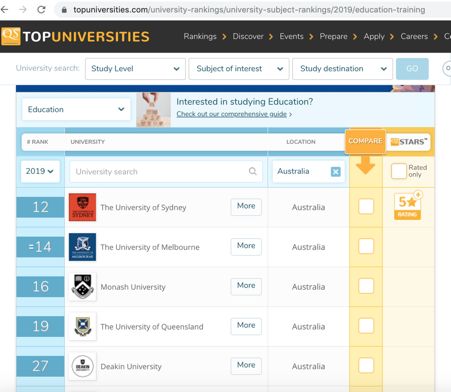451x392 pixels.
Task: Click More for The University of Queensland
Action: coord(246,326)
